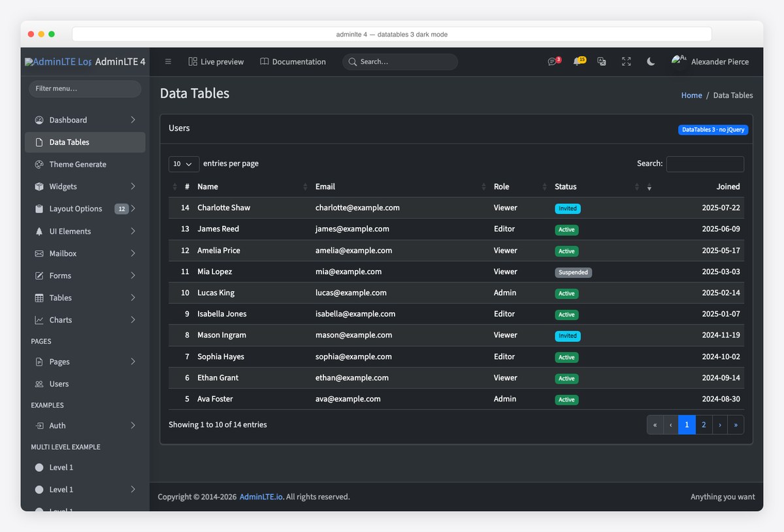Open the Theme Generate menu item
The width and height of the screenshot is (784, 532).
click(85, 164)
